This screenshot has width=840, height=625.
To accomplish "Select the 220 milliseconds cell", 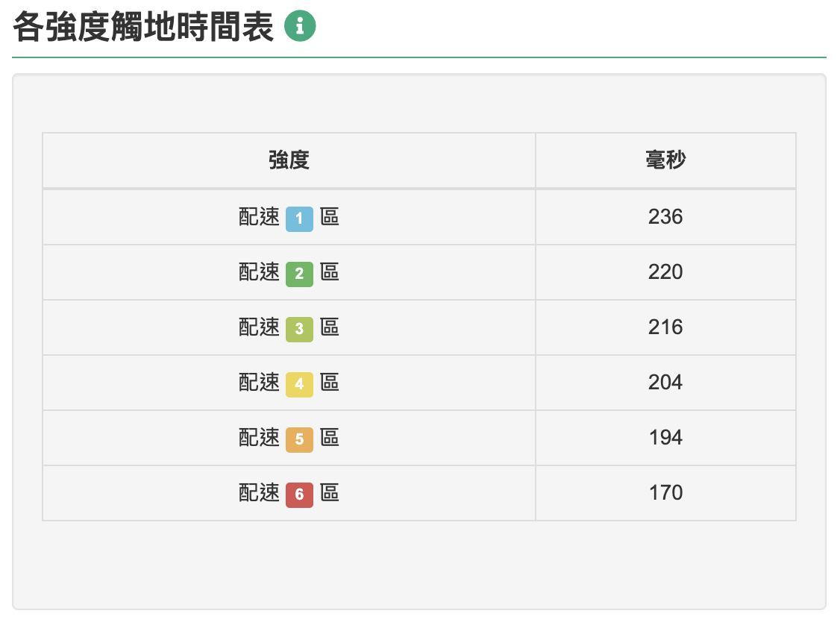I will point(665,272).
